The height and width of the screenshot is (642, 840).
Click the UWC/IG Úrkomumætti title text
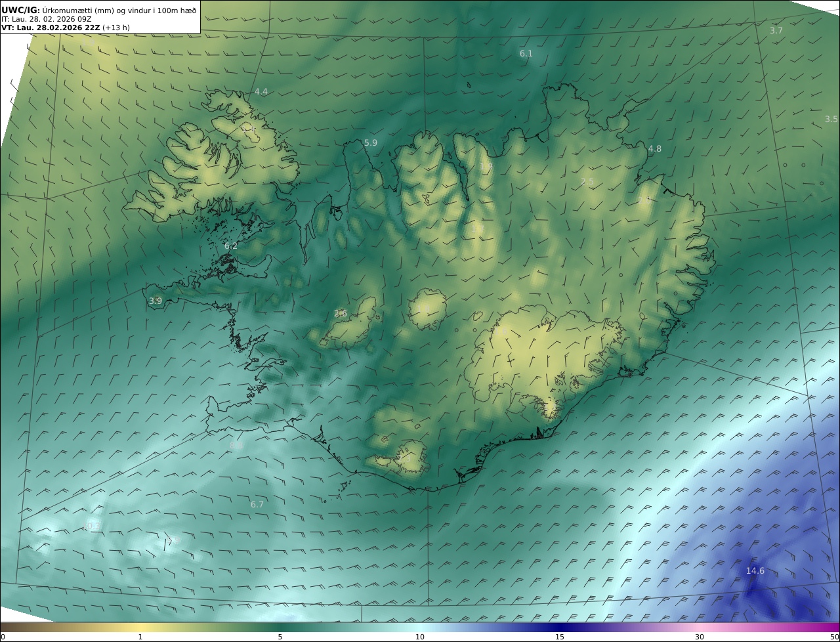coord(98,10)
